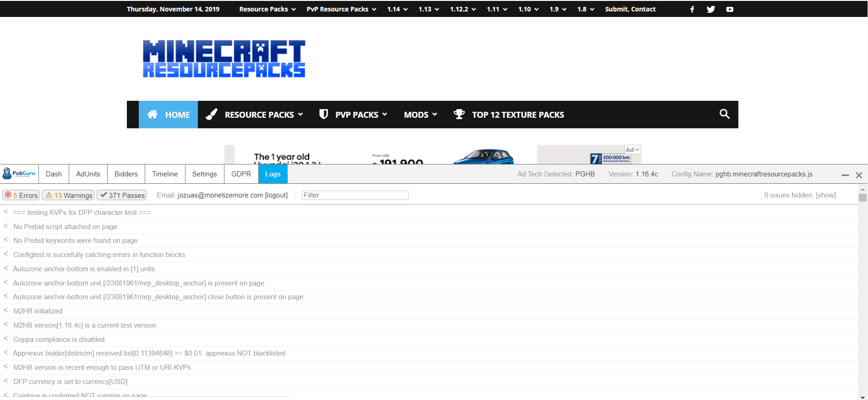Click the PubGuru logo icon
Screen dimensions: 868x400
coord(19,174)
